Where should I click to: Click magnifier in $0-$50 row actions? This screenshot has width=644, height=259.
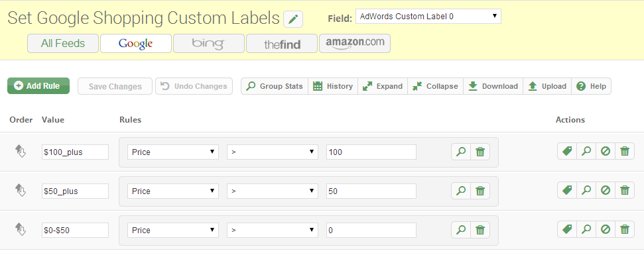pyautogui.click(x=586, y=229)
